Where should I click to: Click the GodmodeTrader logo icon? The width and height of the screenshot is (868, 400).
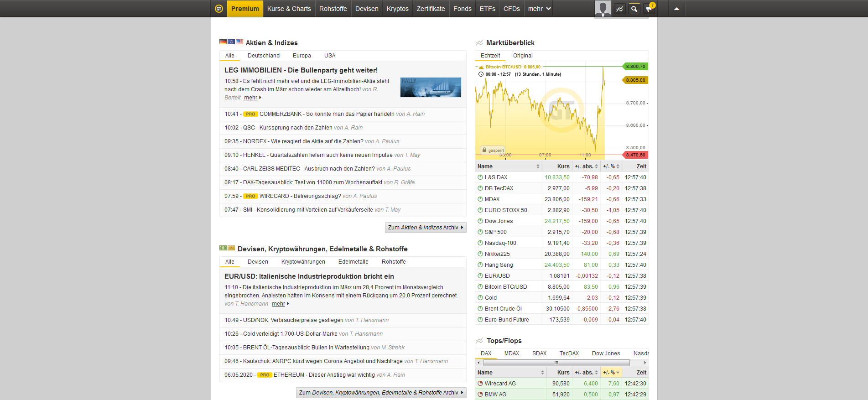click(x=219, y=9)
